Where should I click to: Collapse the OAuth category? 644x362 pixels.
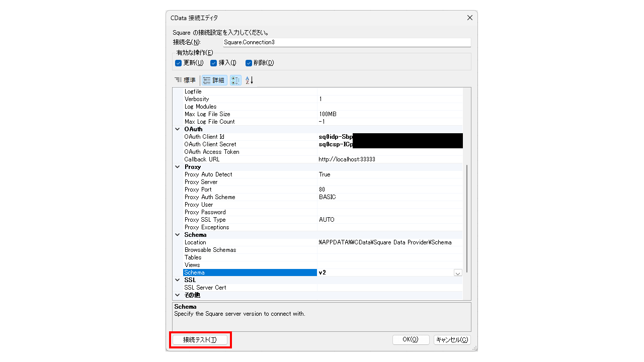[x=177, y=129]
